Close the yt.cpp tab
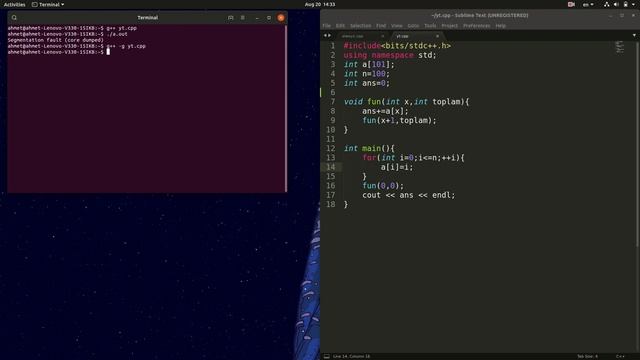 click(x=437, y=36)
